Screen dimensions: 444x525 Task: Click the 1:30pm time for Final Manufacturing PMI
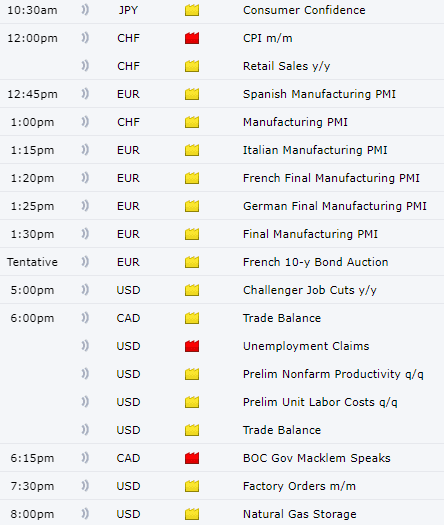click(32, 234)
